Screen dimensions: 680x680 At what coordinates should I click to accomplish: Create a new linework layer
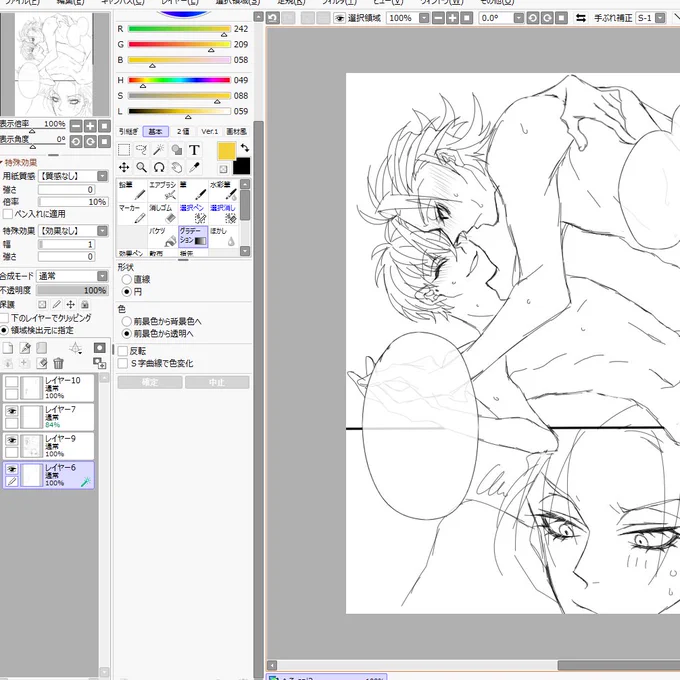pos(25,348)
